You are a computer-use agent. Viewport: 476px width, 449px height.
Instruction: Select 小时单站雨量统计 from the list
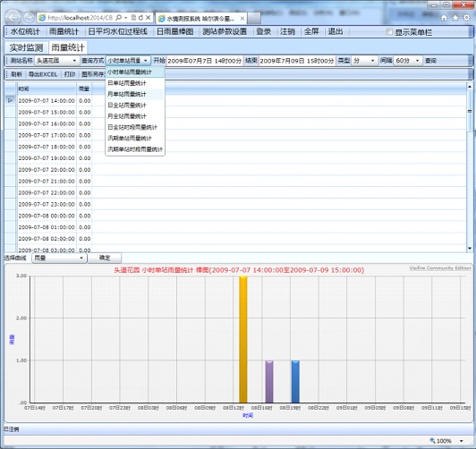[x=135, y=72]
